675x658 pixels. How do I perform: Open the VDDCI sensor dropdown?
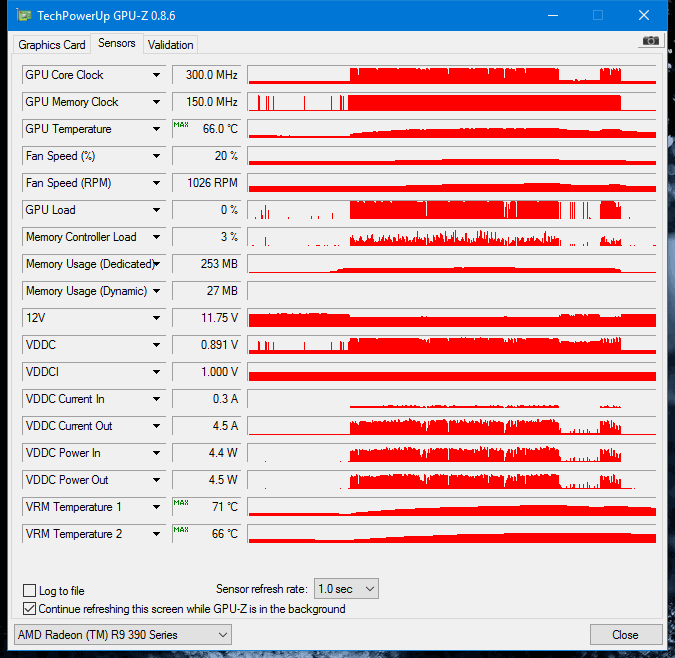(156, 372)
